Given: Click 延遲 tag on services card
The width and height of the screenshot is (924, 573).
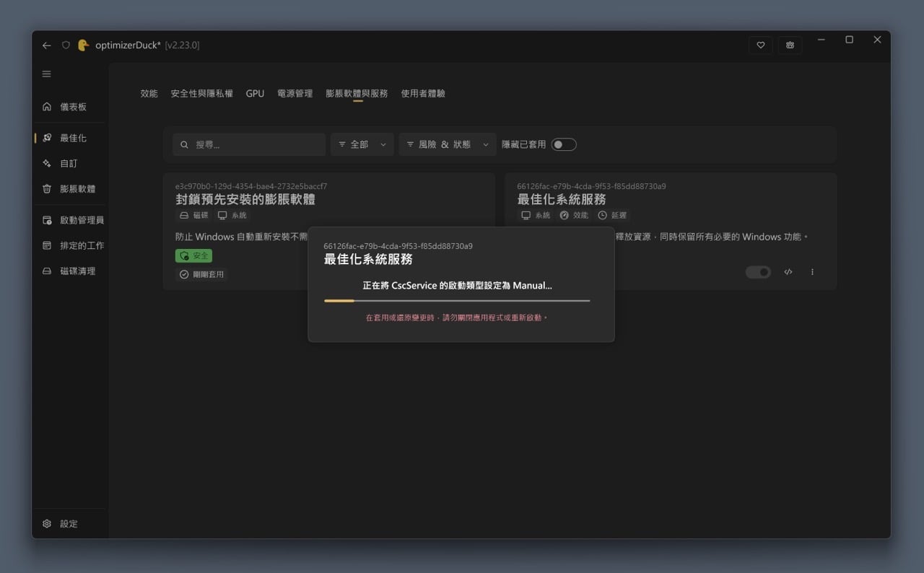Looking at the screenshot, I should coord(612,215).
